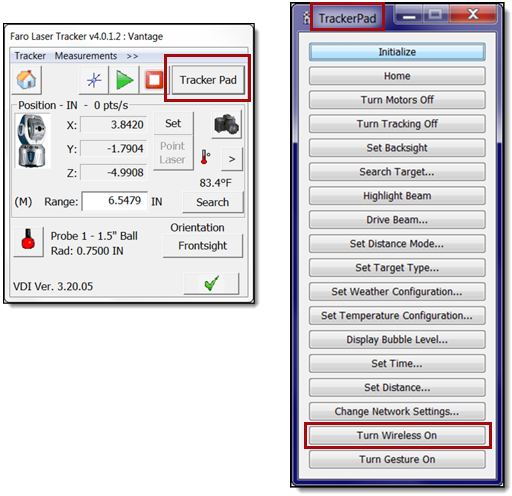Click the camera icon

tap(227, 125)
